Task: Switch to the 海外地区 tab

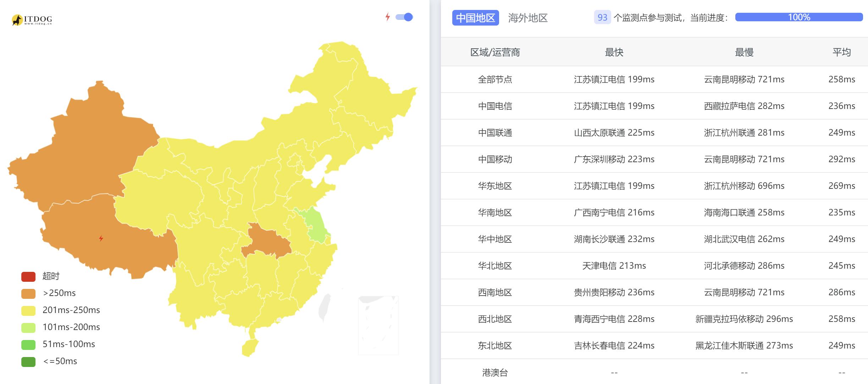Action: point(528,18)
